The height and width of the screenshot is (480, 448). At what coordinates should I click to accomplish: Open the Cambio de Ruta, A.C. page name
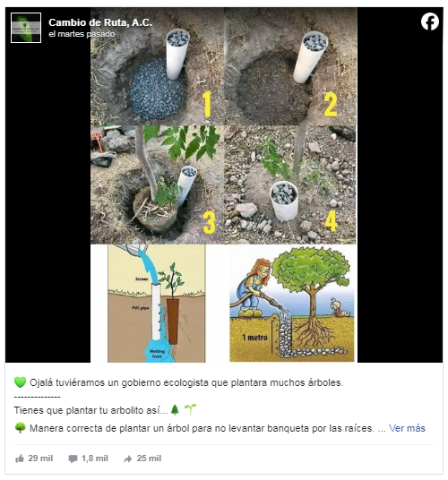click(x=100, y=22)
